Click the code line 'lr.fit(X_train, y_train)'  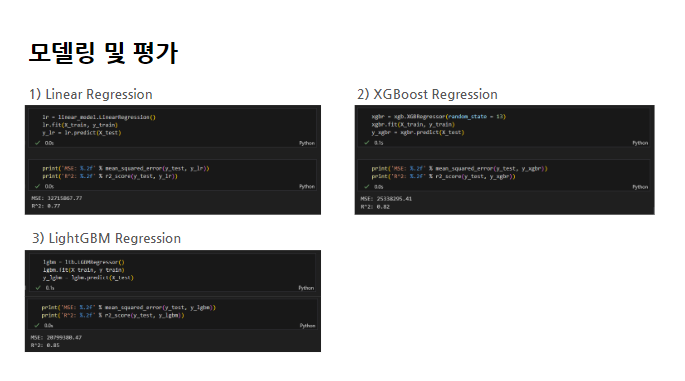pos(80,125)
